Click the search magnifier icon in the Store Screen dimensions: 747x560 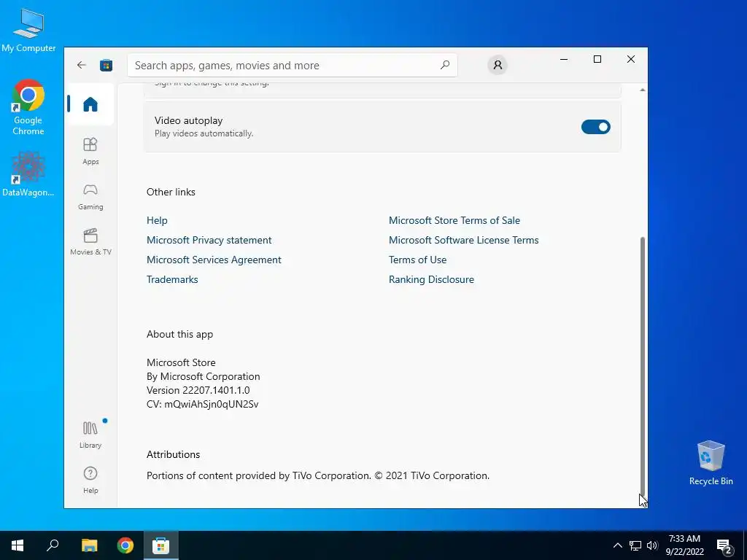coord(445,65)
